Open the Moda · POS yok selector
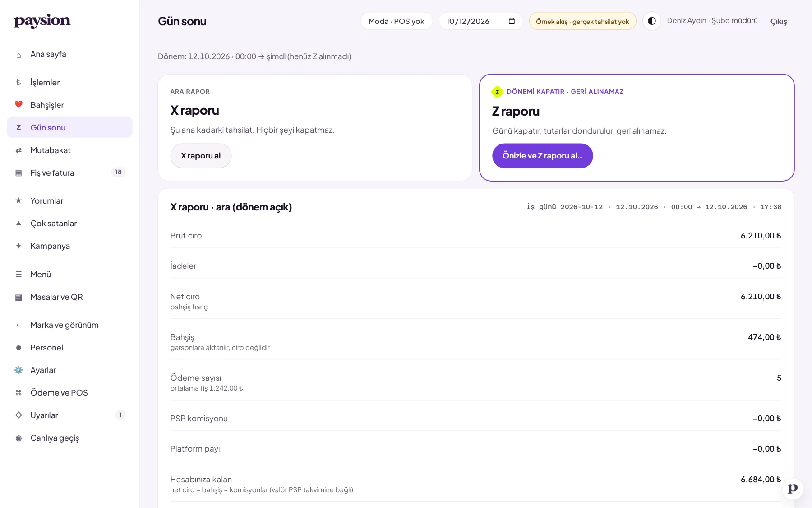The height and width of the screenshot is (508, 812). (x=397, y=21)
